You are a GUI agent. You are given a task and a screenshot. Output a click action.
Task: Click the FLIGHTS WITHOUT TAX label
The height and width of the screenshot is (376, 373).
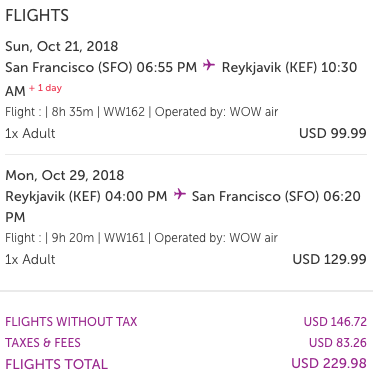pos(71,322)
